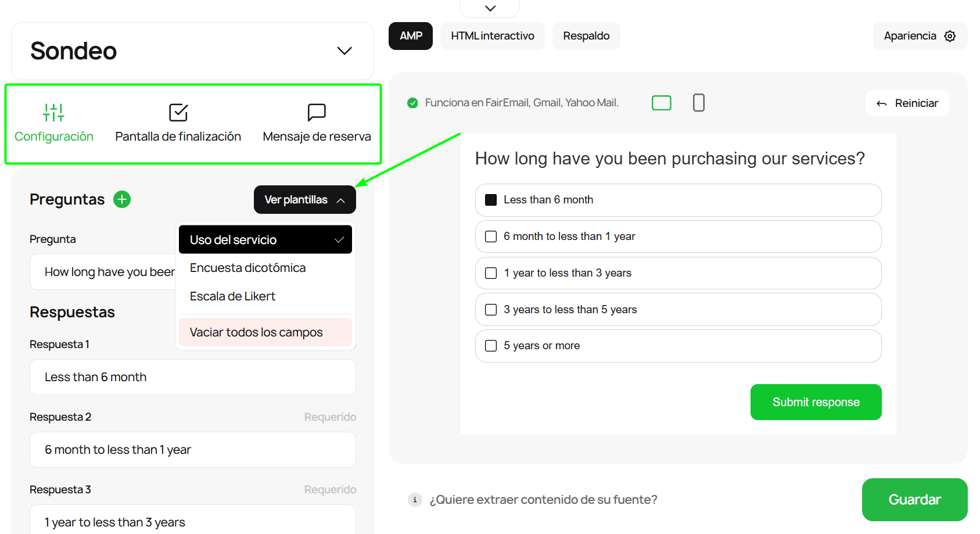Click the Submit response button

(816, 402)
